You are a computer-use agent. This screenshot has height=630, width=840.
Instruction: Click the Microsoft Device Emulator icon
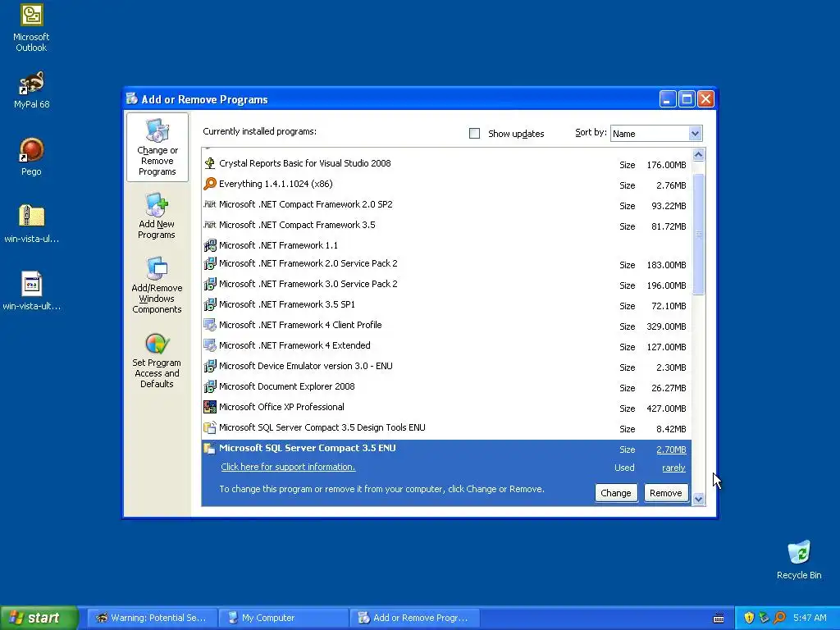[210, 367]
